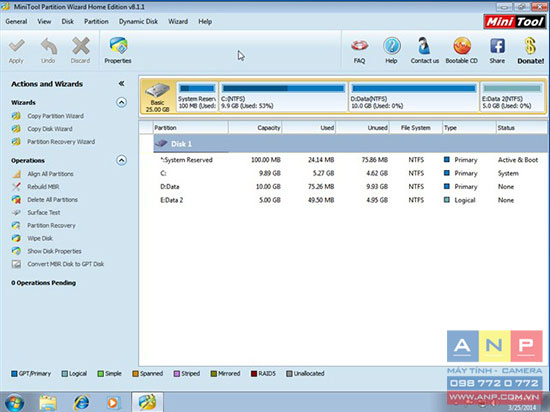Sort by File System column header
The height and width of the screenshot is (412, 550).
point(416,128)
